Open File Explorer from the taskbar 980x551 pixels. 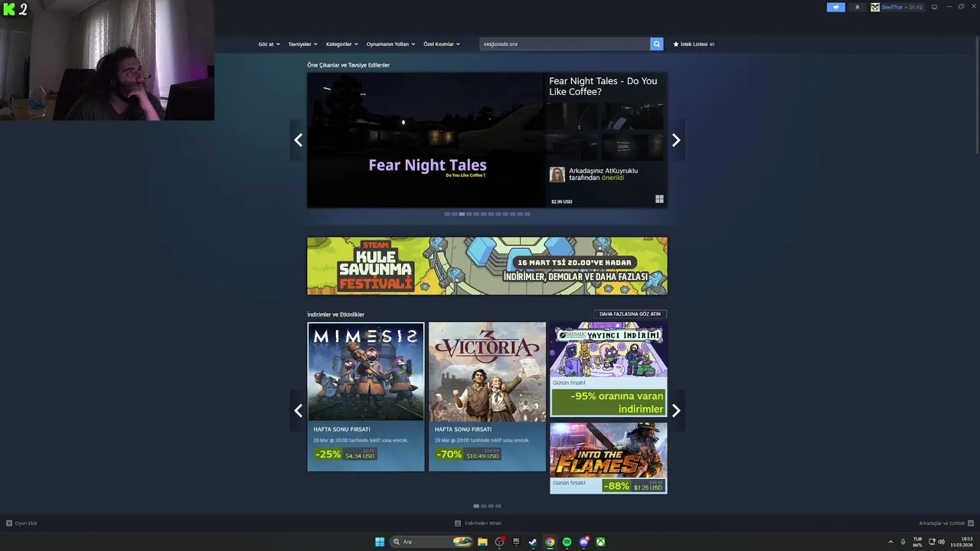[482, 542]
